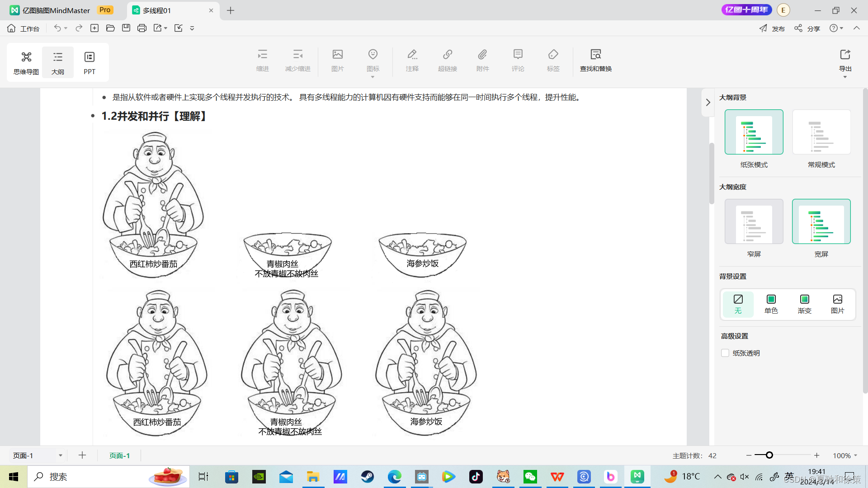This screenshot has height=488, width=868.
Task: Click the Print icon
Action: pyautogui.click(x=142, y=28)
